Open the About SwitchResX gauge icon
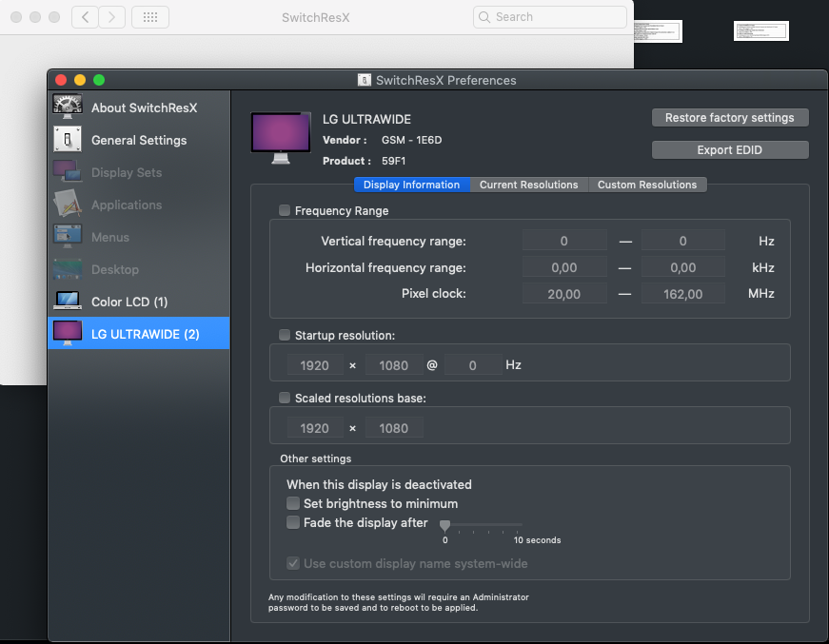Image resolution: width=829 pixels, height=644 pixels. click(68, 107)
